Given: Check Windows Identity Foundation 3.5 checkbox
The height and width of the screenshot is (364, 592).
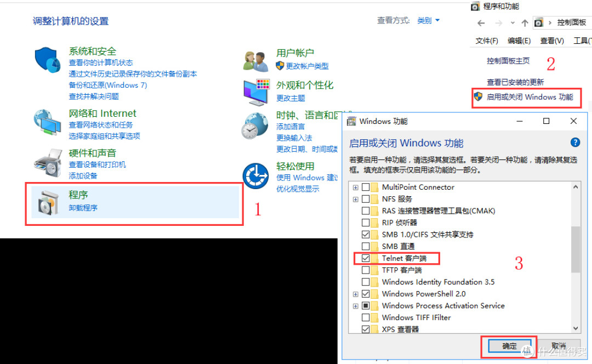Looking at the screenshot, I should (x=366, y=282).
